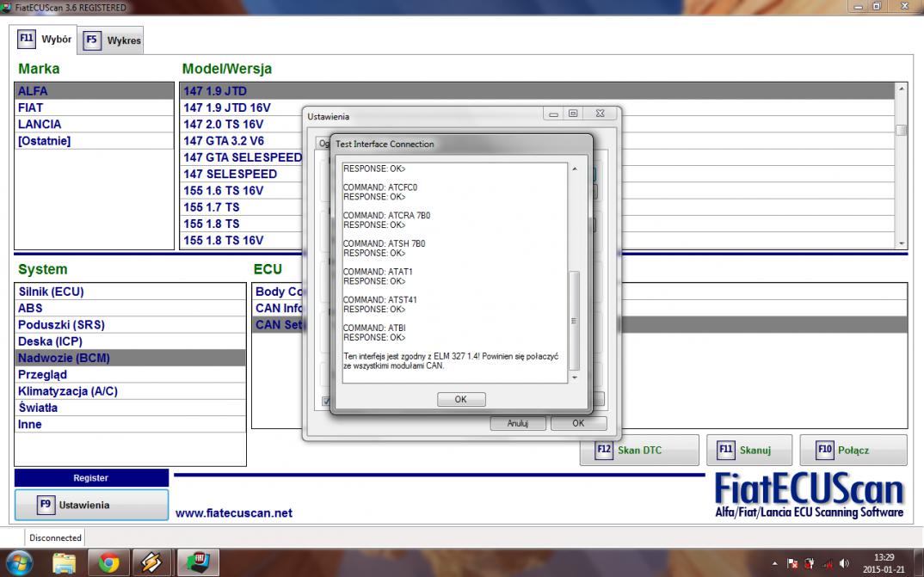Launch Google Chrome from taskbar

(108, 562)
